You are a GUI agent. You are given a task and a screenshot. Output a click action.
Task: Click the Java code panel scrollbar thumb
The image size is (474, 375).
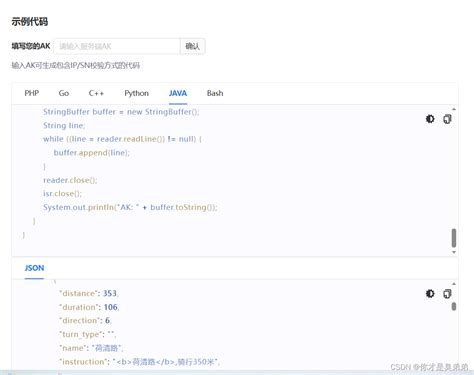(x=454, y=238)
